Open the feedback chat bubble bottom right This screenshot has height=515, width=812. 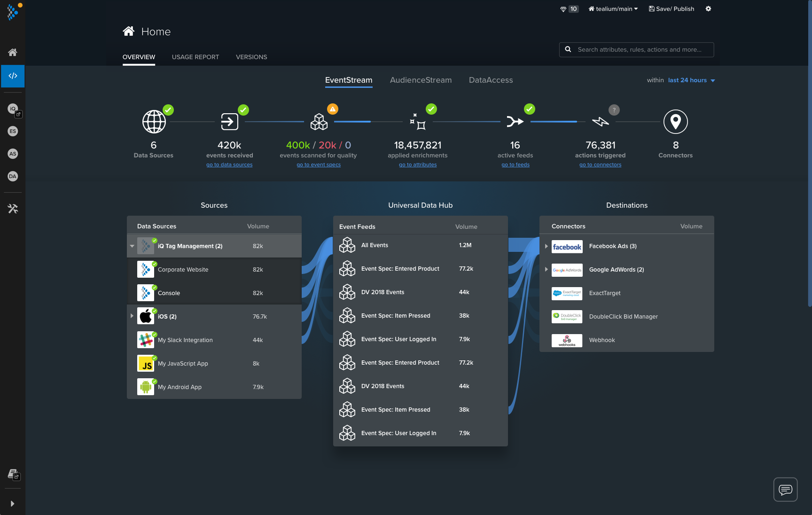click(785, 489)
